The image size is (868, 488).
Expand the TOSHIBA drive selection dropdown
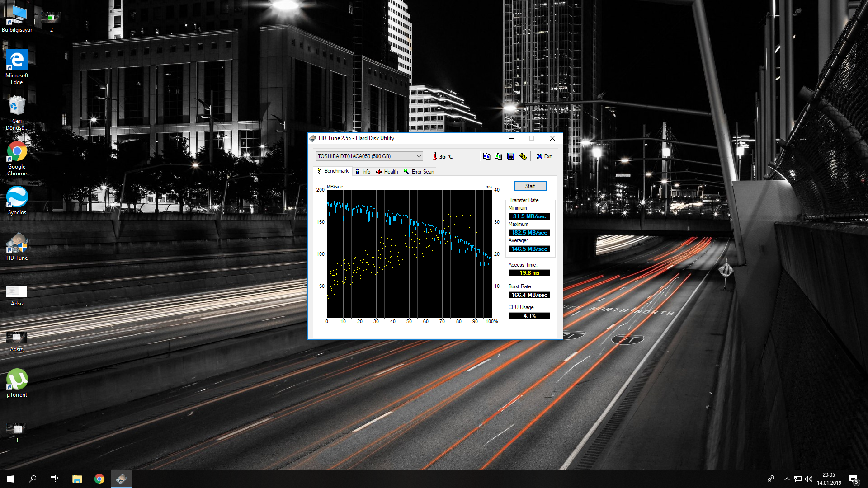(x=419, y=156)
